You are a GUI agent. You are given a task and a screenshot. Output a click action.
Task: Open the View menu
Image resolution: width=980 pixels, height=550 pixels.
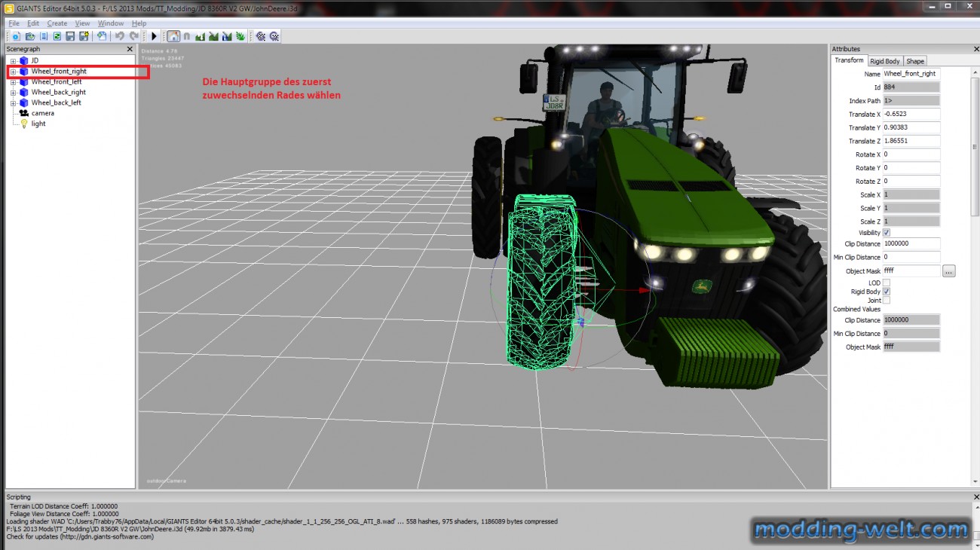[x=82, y=23]
